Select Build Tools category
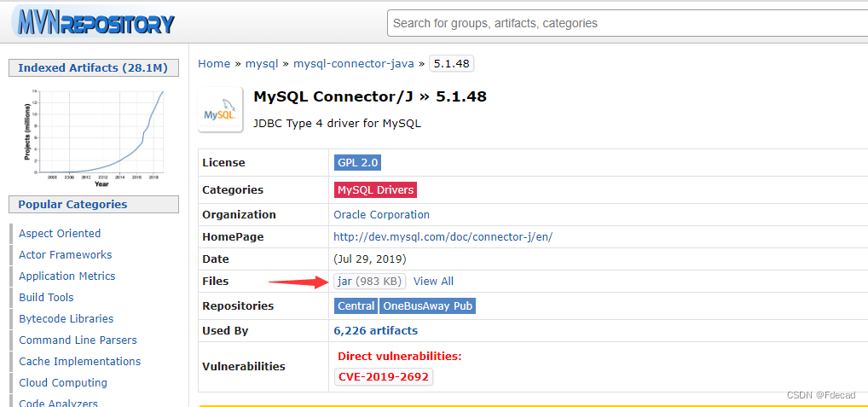 (47, 298)
